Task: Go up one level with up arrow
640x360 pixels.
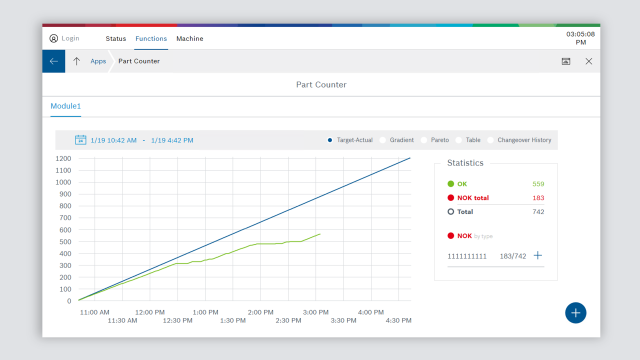Action: pos(76,61)
